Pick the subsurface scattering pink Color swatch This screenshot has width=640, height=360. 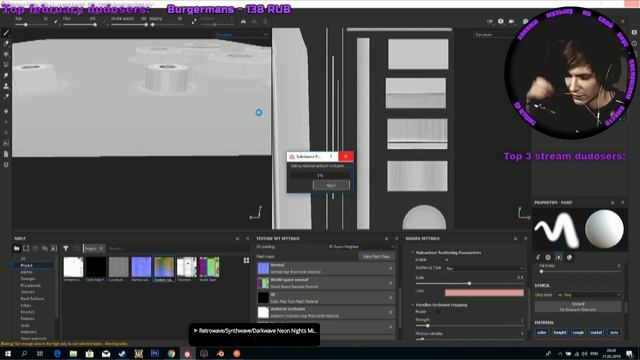click(484, 292)
